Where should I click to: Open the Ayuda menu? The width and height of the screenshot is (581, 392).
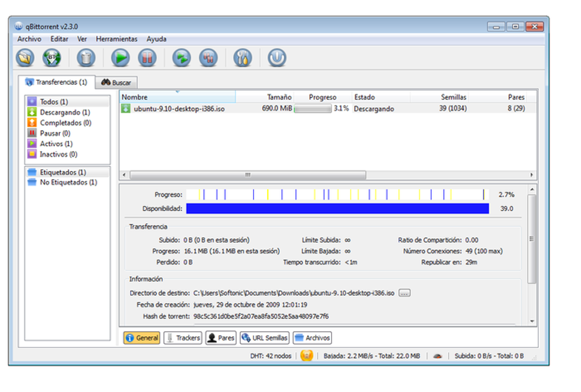[157, 39]
